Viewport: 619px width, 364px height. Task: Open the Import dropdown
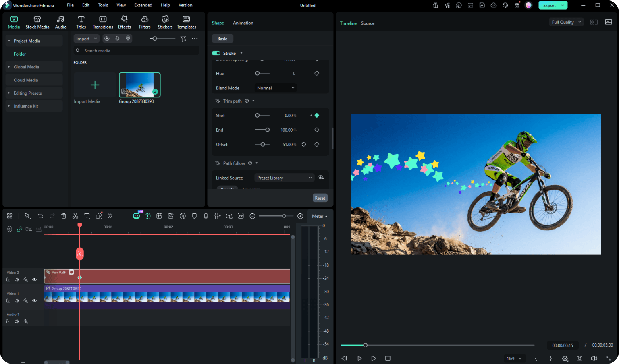click(x=87, y=39)
